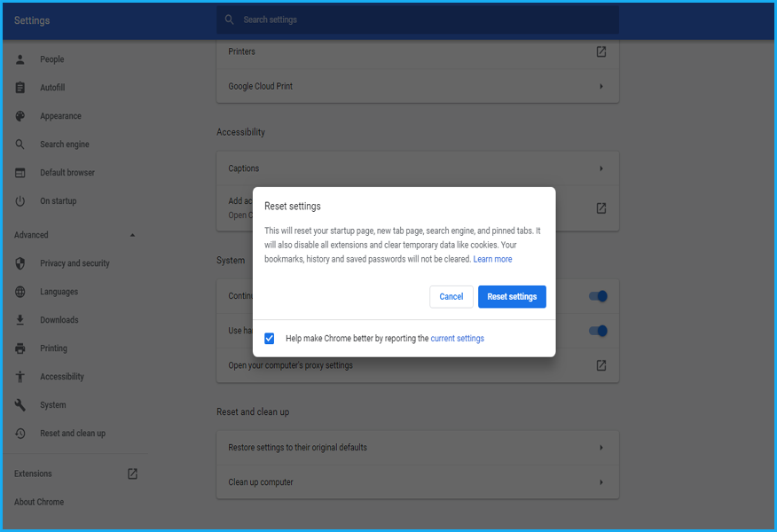
Task: Click the Search settings input field
Action: point(417,20)
